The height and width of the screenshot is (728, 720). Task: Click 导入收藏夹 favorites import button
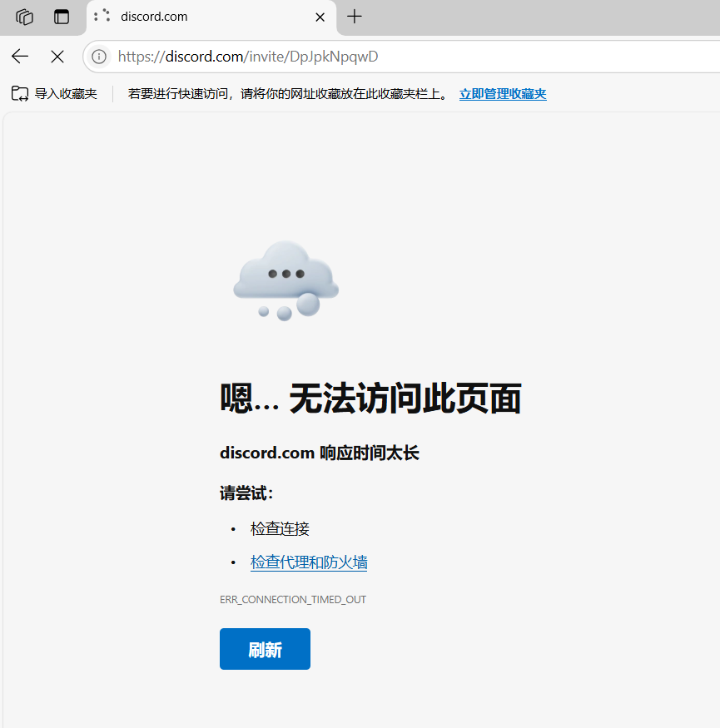[54, 94]
